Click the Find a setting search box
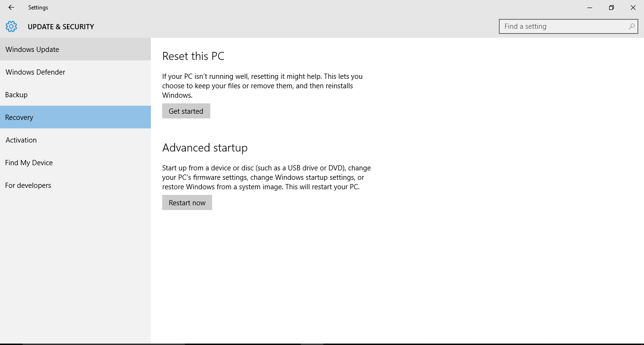The width and height of the screenshot is (644, 345). [556, 26]
